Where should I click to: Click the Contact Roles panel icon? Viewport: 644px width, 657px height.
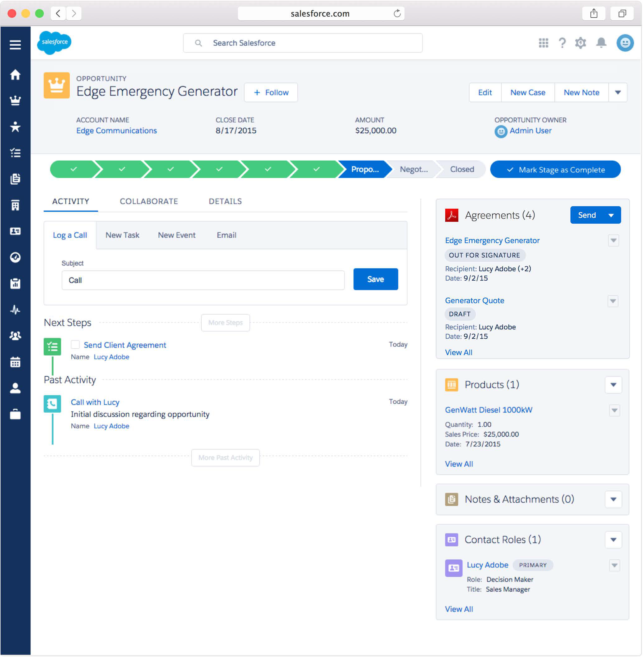pos(452,540)
